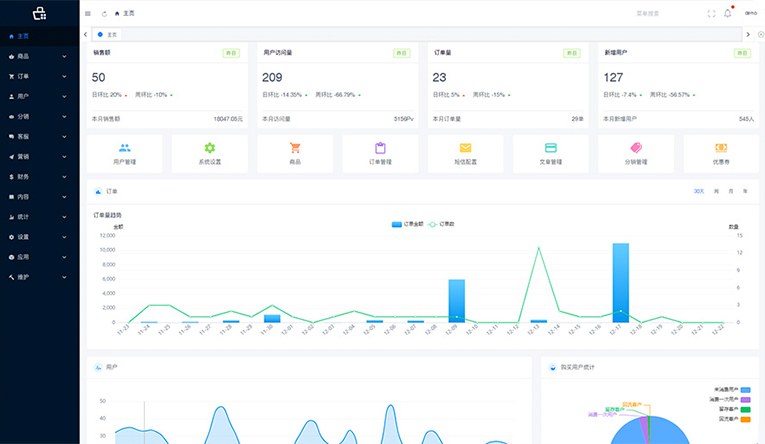Click the 商品 shopping cart shortcut icon
765x444 pixels.
[x=295, y=147]
